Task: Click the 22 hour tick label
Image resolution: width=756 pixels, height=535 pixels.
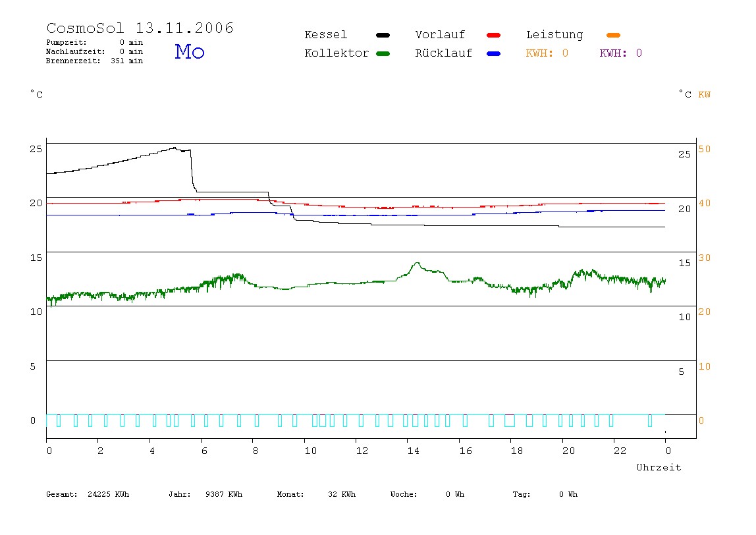Action: tap(620, 451)
